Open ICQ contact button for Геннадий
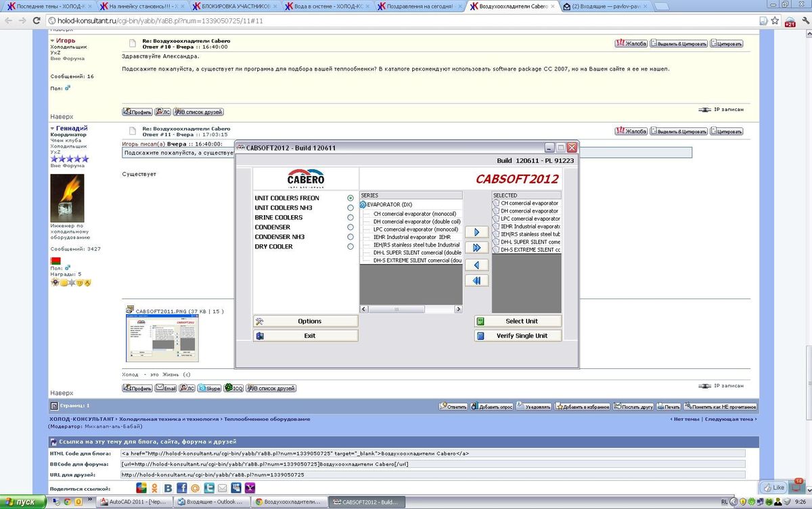The height and width of the screenshot is (509, 812). [x=233, y=389]
